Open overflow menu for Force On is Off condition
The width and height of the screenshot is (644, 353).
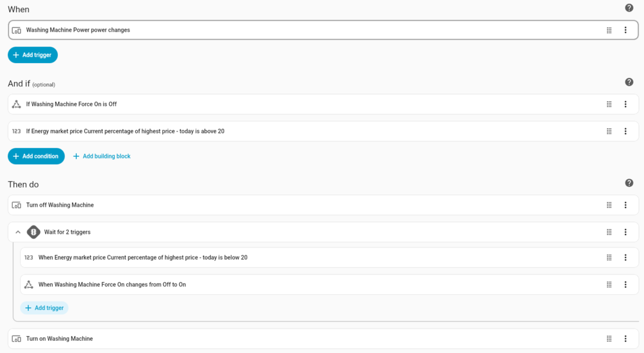(x=625, y=104)
